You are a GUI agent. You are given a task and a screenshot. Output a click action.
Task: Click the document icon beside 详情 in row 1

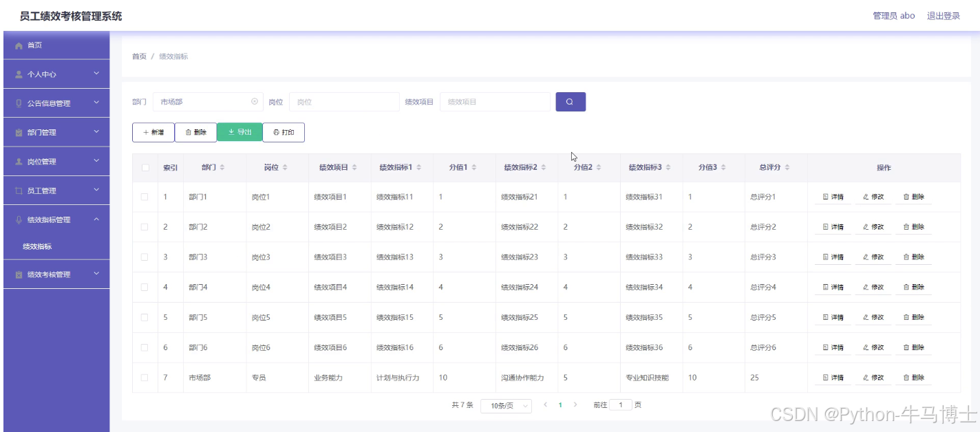pos(824,196)
